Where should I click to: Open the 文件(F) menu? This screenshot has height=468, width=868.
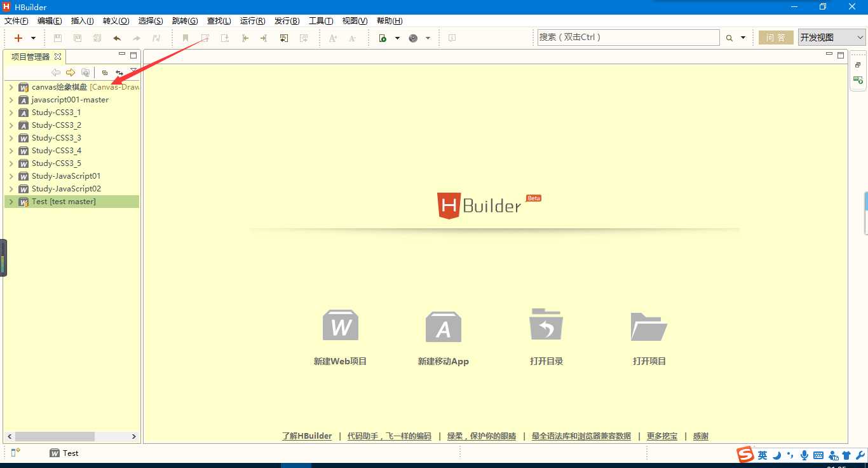click(17, 21)
